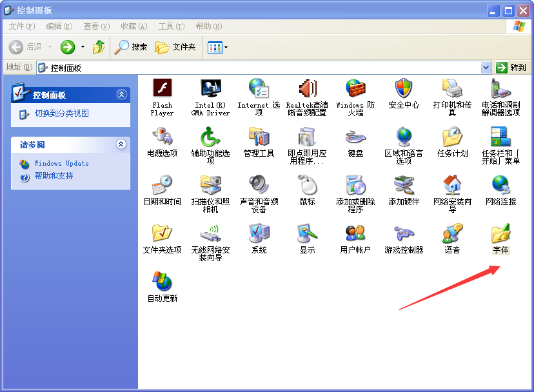Open 日期和时间 icon

(x=162, y=184)
